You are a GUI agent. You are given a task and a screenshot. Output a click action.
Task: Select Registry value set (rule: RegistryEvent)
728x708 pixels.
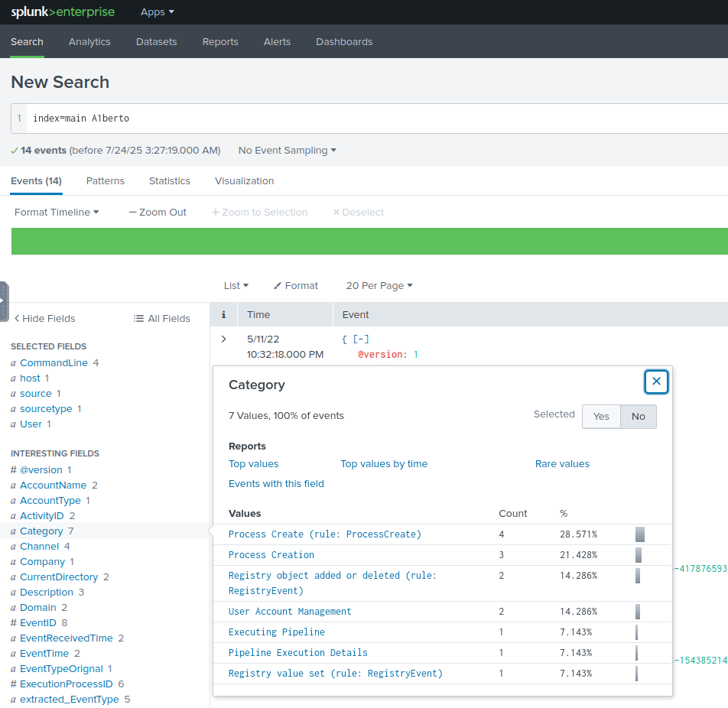[x=336, y=673]
